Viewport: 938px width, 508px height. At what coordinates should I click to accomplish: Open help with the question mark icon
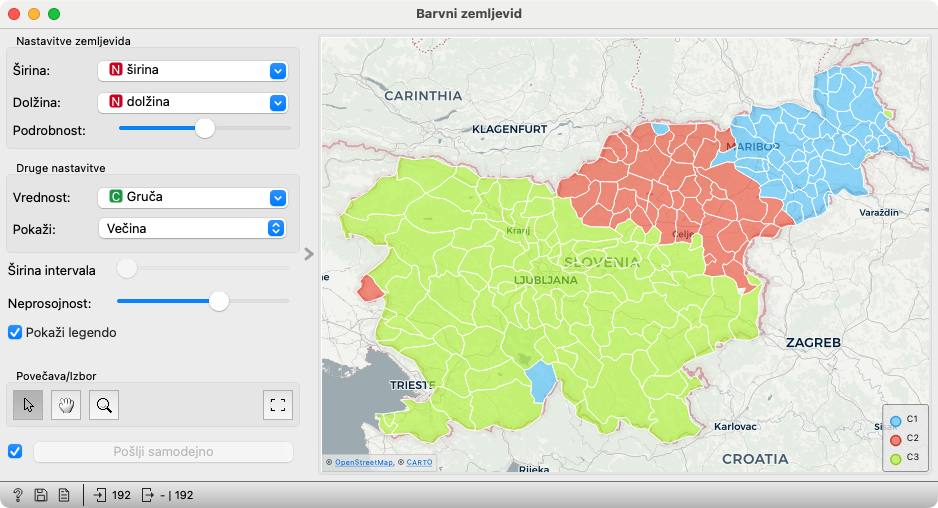click(18, 495)
